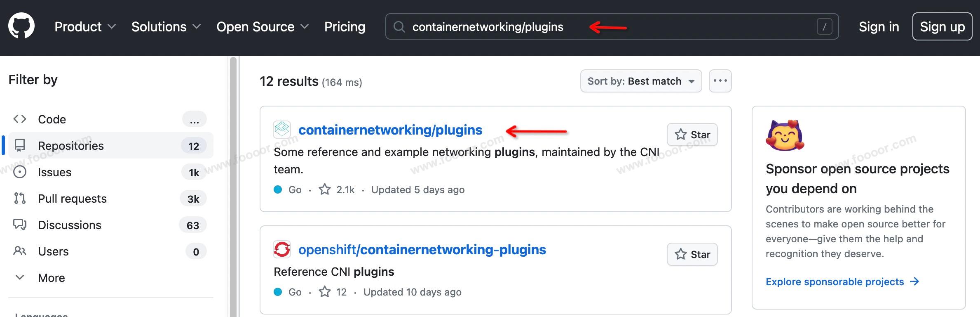Click the openshift repository avatar icon
The width and height of the screenshot is (980, 317).
[x=282, y=249]
